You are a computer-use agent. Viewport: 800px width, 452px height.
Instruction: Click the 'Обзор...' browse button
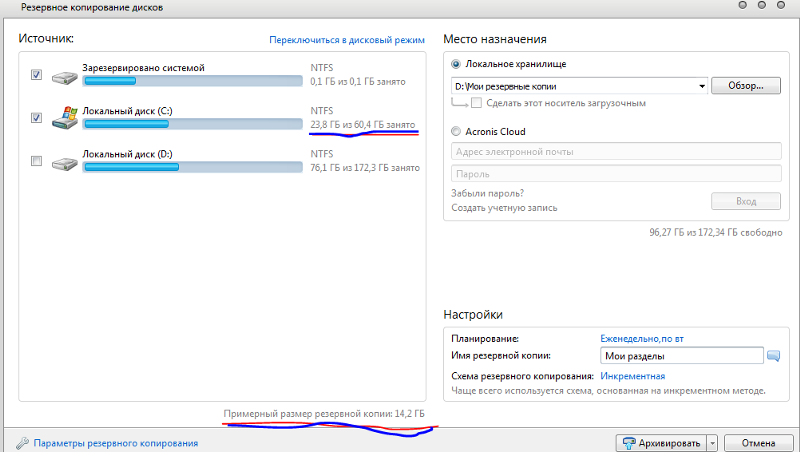[746, 86]
